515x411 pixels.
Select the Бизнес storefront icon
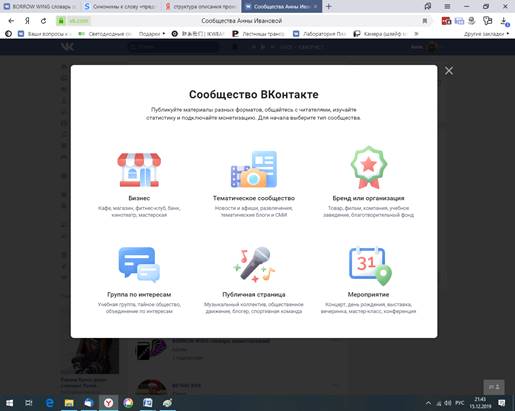(139, 170)
